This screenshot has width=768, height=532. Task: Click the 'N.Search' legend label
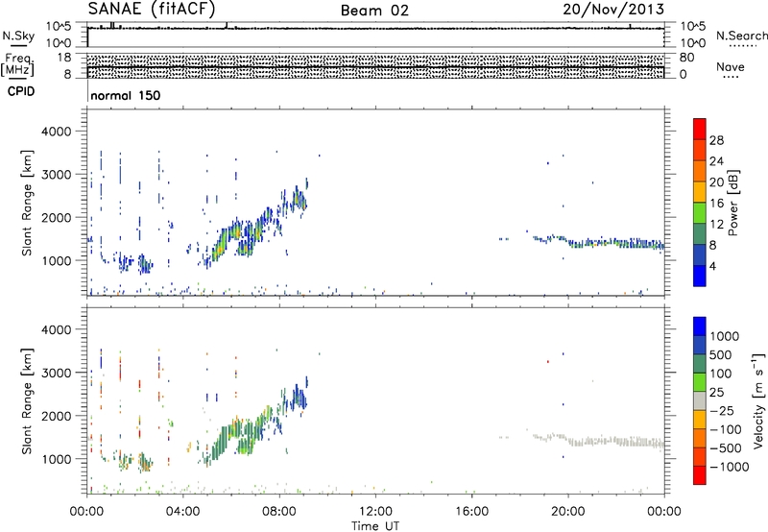[x=741, y=36]
